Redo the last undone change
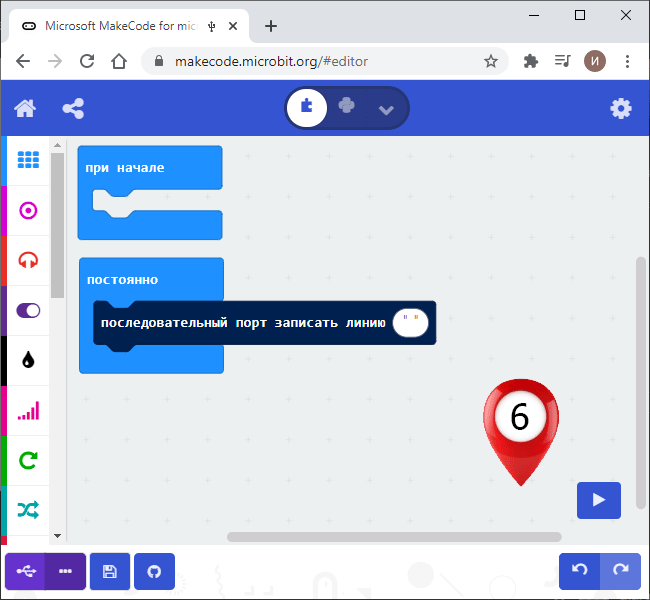Image resolution: width=650 pixels, height=600 pixels. tap(621, 571)
